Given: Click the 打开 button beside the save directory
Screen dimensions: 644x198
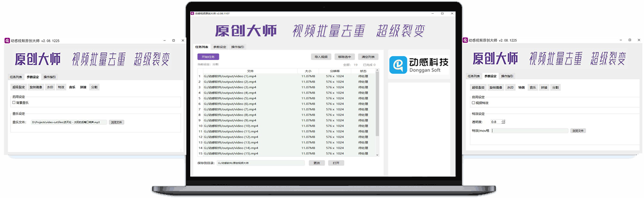Looking at the screenshot, I should (336, 163).
